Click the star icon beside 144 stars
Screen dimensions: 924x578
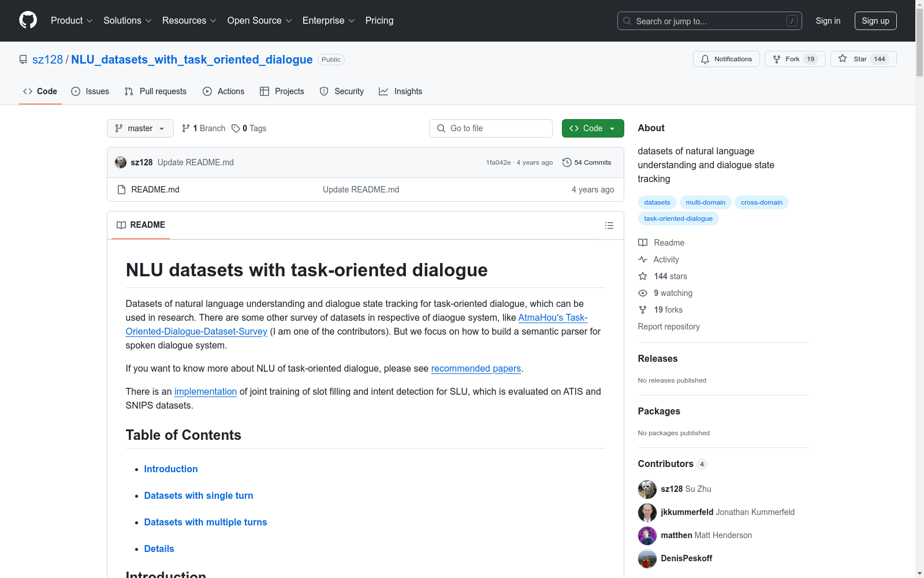(643, 276)
